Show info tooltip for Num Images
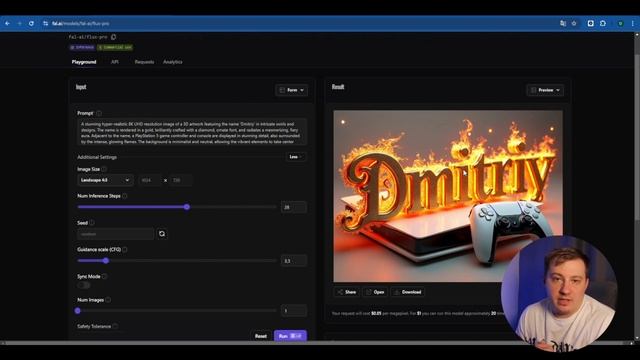This screenshot has width=640, height=360. [x=108, y=300]
